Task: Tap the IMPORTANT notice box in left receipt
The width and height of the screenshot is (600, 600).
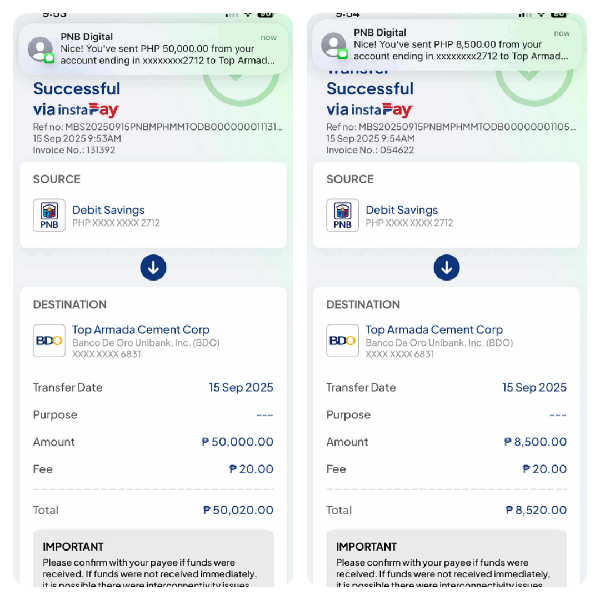Action: pyautogui.click(x=153, y=558)
